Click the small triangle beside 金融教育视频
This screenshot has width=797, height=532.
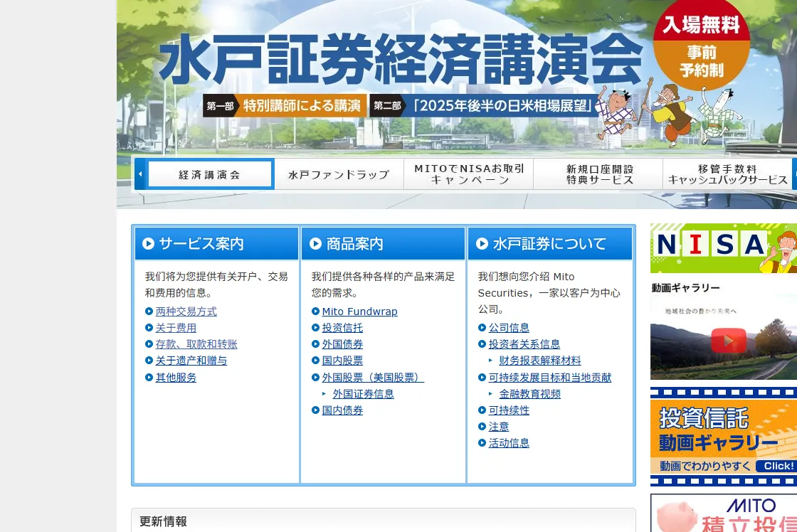pos(490,393)
